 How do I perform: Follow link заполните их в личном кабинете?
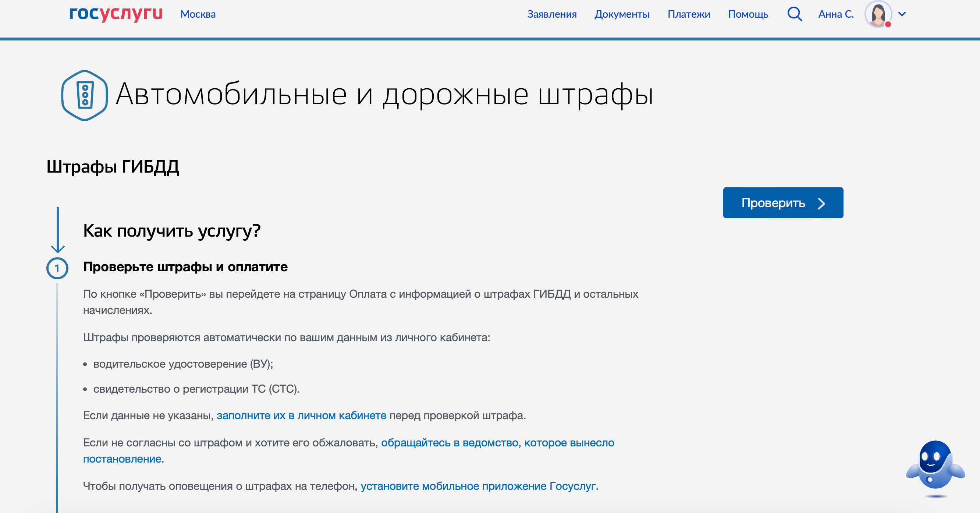click(301, 415)
